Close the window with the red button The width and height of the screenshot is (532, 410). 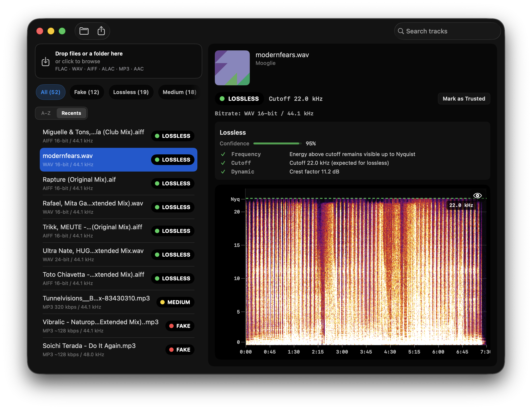coord(40,31)
